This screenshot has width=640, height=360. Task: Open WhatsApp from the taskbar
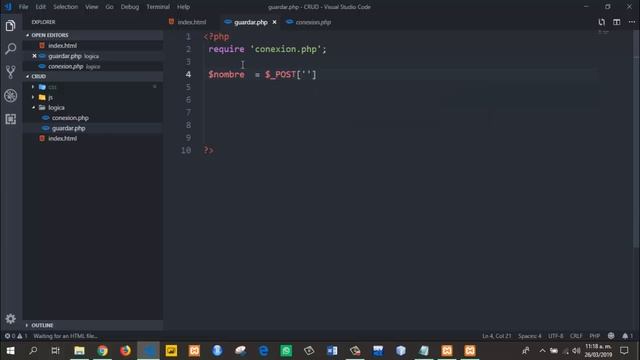(x=286, y=351)
